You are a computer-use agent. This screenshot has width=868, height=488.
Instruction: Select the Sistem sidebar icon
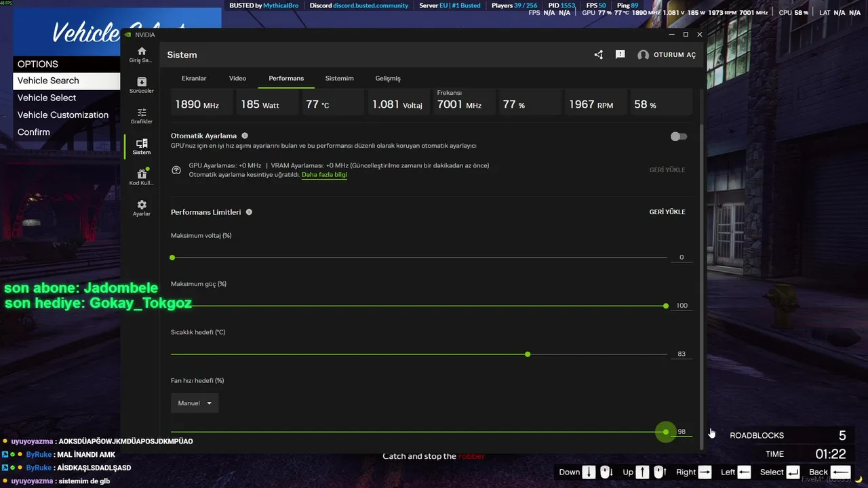[142, 143]
